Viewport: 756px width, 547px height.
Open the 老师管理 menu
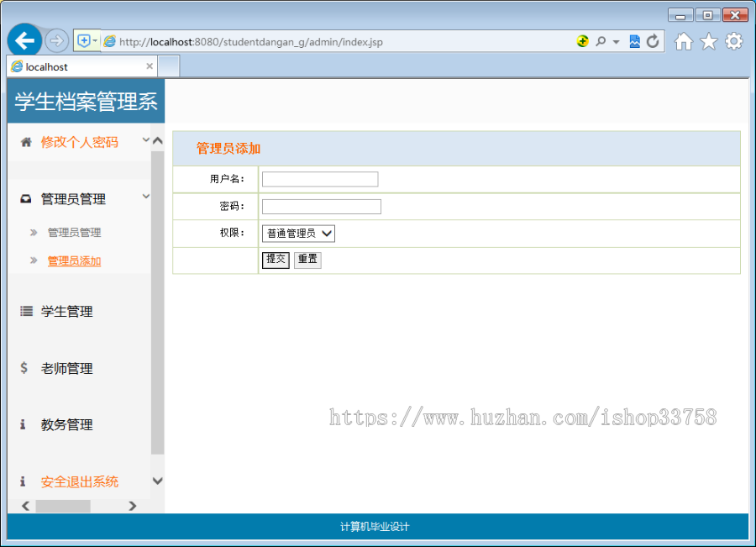(x=66, y=369)
